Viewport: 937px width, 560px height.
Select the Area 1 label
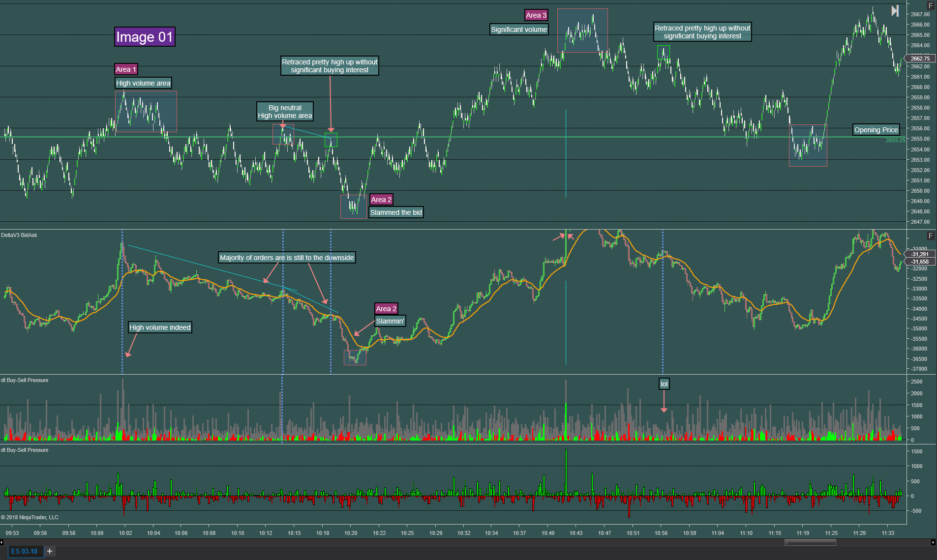click(126, 69)
